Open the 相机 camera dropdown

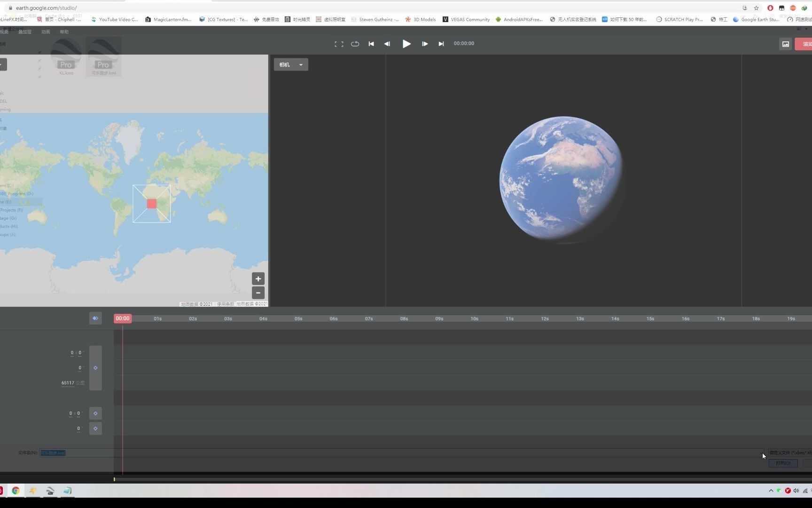coord(291,64)
